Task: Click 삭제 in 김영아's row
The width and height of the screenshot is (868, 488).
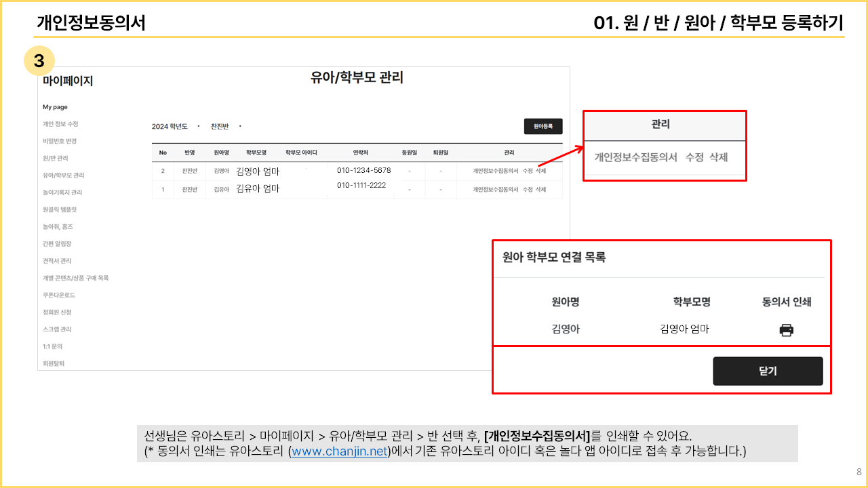Action: [540, 171]
